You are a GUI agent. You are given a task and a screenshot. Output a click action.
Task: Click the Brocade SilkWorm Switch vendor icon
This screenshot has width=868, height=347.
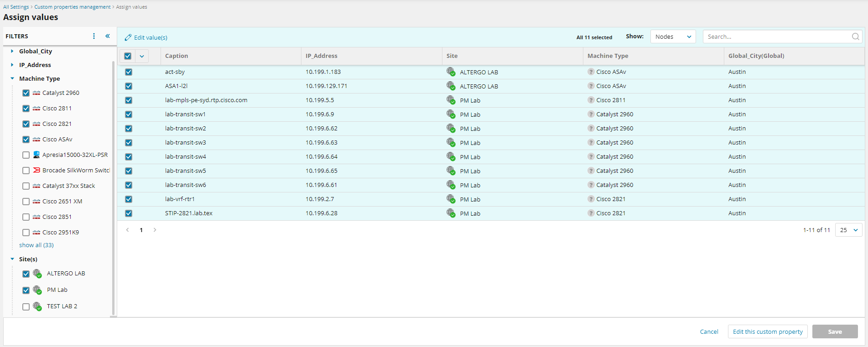tap(36, 170)
